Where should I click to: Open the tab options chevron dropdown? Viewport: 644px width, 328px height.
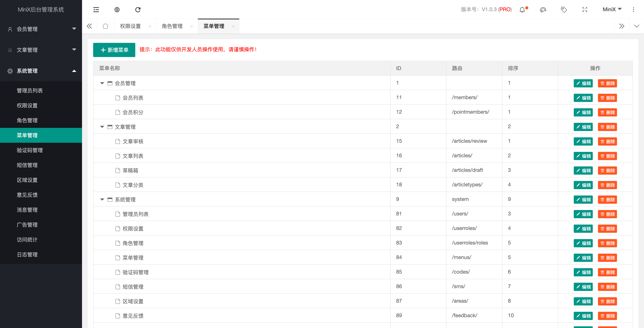637,26
